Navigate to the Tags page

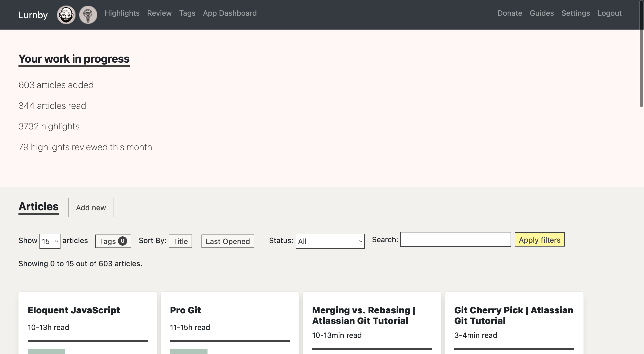click(187, 13)
